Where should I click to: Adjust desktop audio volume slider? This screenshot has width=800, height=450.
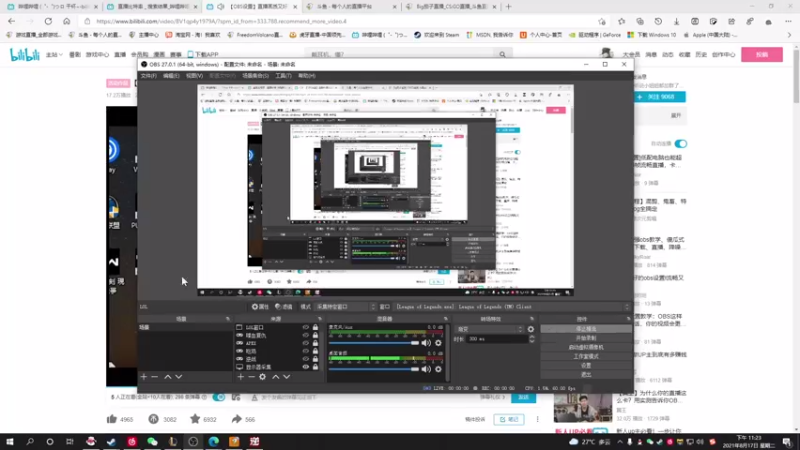[x=374, y=369]
